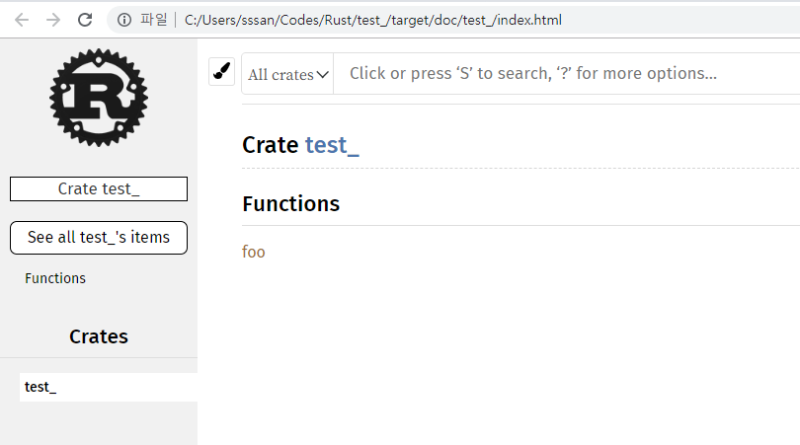Click the browser back arrow

21,20
